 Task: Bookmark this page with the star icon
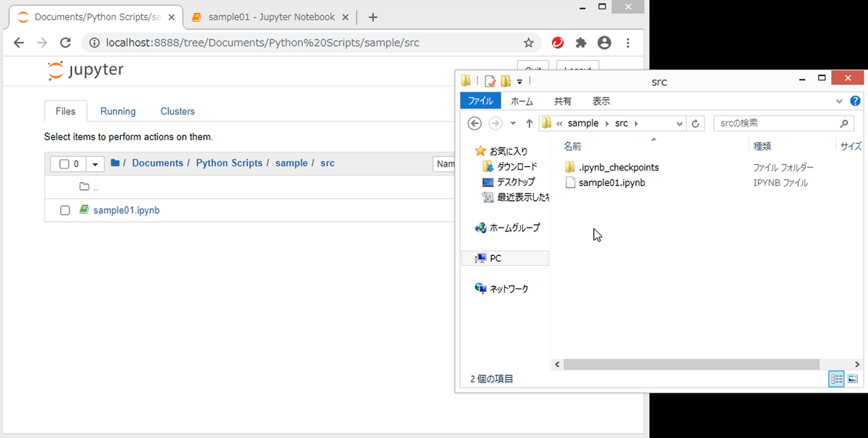click(x=529, y=43)
